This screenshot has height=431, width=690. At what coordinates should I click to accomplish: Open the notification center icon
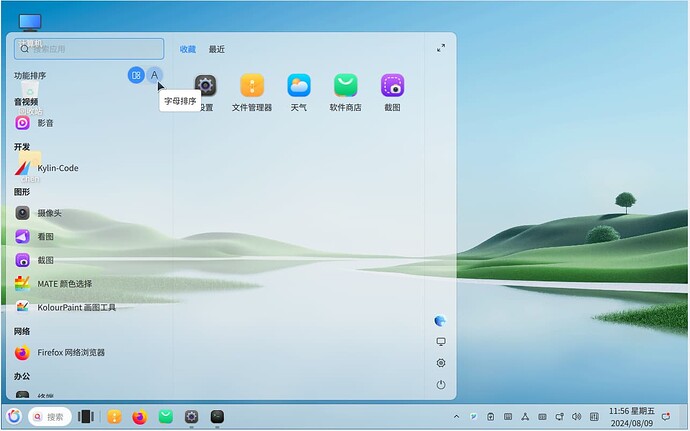pyautogui.click(x=666, y=416)
